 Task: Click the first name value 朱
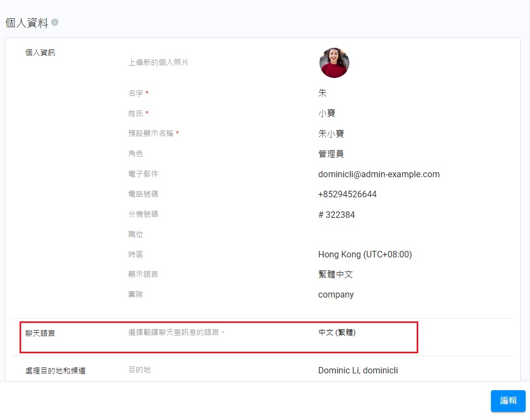pyautogui.click(x=322, y=93)
